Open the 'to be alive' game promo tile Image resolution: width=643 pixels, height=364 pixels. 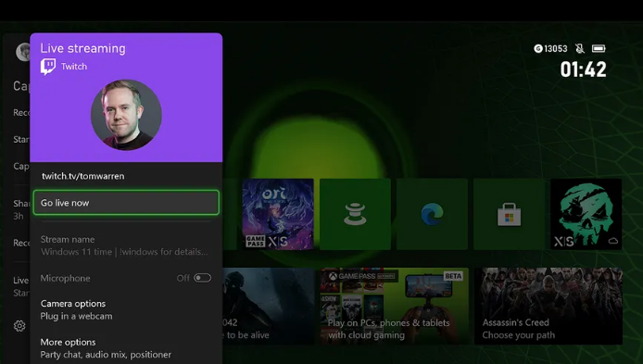coord(269,307)
